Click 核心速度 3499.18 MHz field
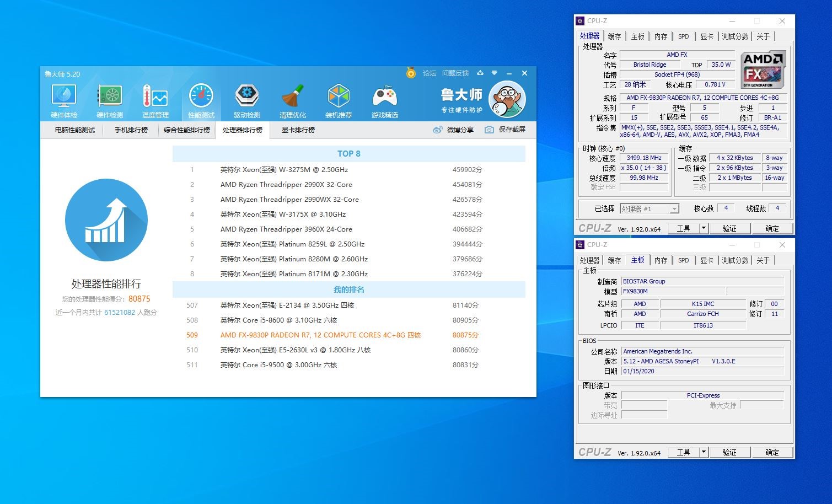The image size is (832, 504). [x=644, y=158]
